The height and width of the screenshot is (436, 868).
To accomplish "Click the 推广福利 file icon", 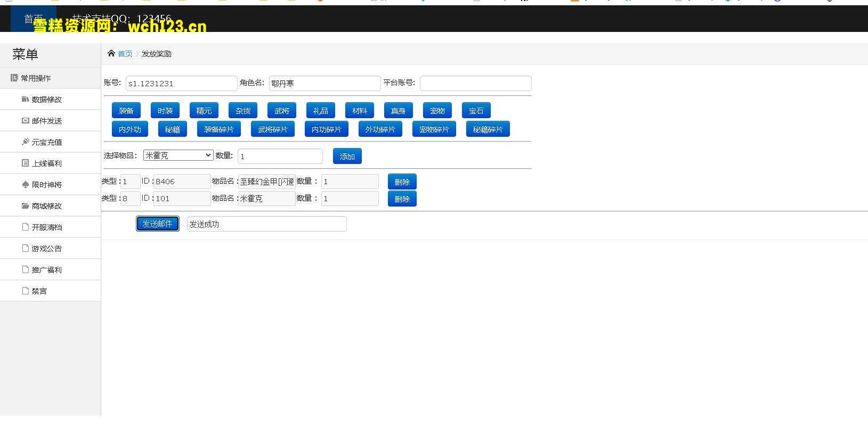I will click(25, 269).
